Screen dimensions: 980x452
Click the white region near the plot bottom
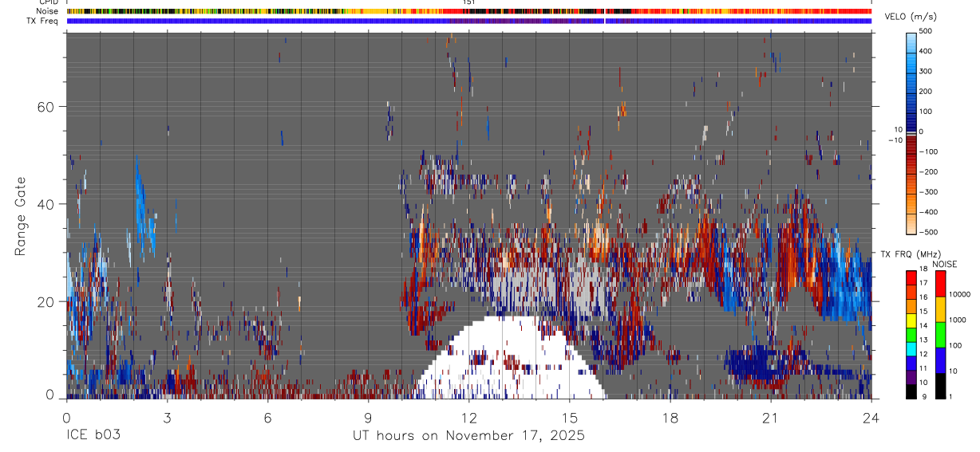(511, 359)
